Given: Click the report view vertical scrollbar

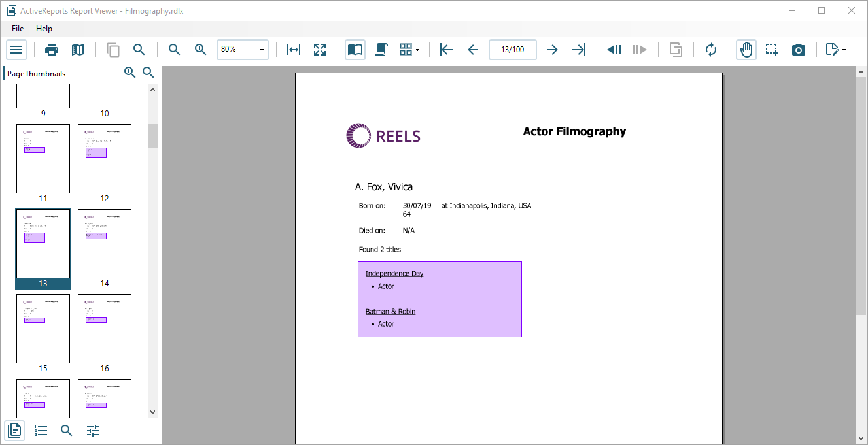Looking at the screenshot, I should coord(861,196).
